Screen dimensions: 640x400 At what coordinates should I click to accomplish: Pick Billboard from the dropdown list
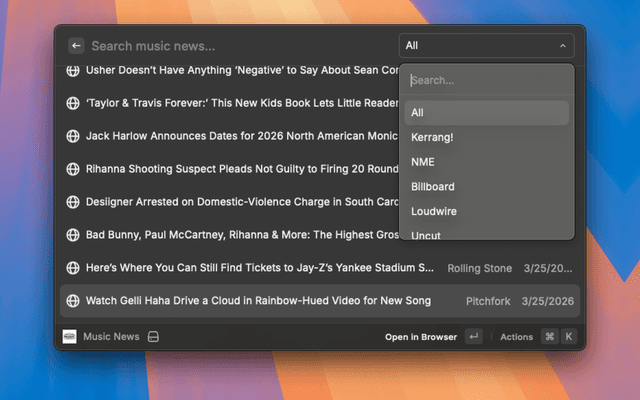pyautogui.click(x=432, y=187)
